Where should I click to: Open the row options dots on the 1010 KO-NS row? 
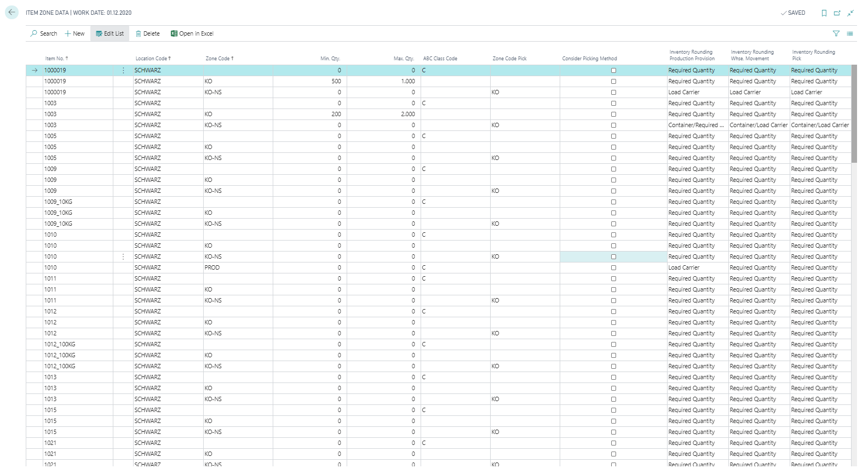(123, 256)
